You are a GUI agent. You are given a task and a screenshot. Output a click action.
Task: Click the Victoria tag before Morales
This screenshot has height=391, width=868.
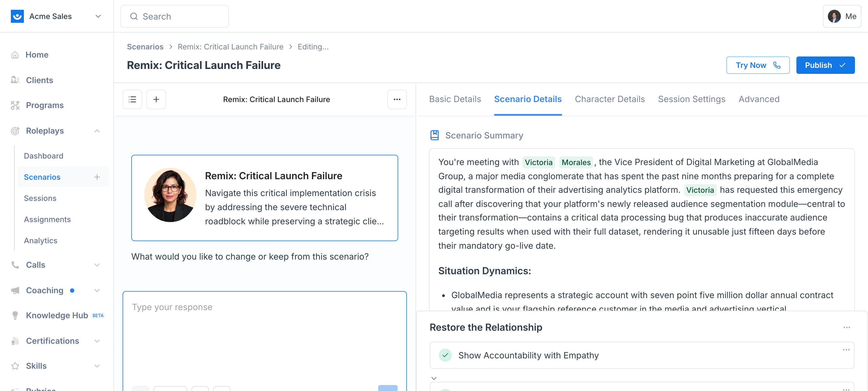[x=538, y=162]
